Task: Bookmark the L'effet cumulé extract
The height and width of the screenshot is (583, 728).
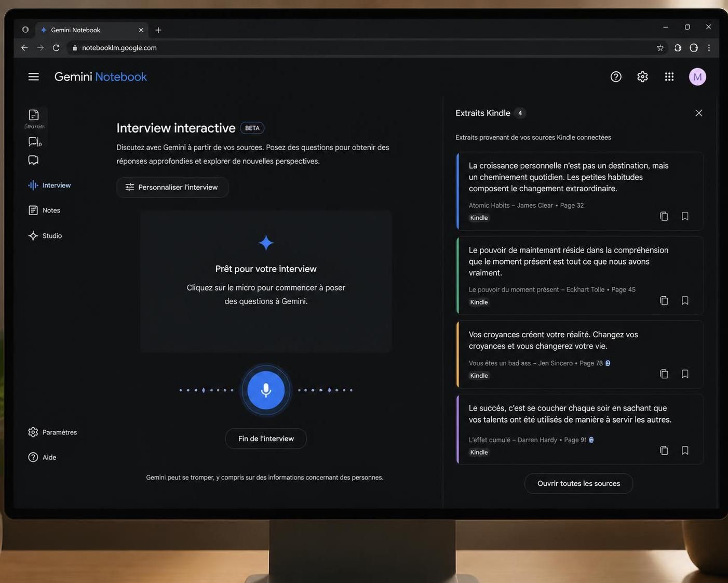Action: (685, 451)
